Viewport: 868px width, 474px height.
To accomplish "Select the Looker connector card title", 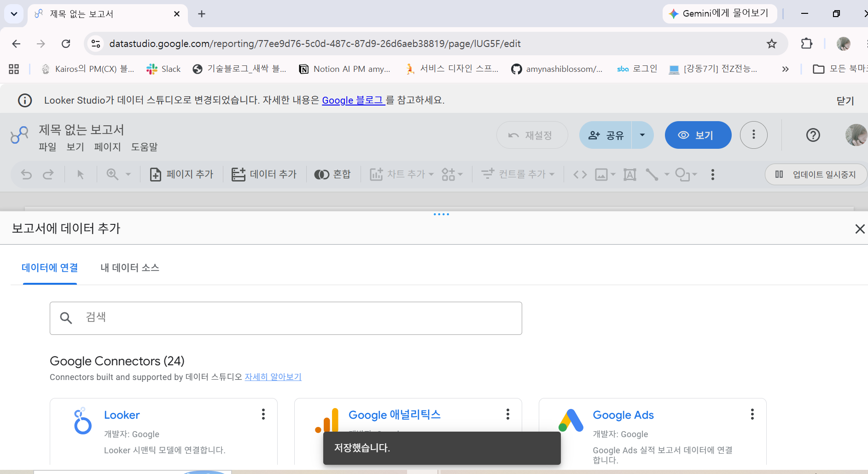I will [122, 415].
